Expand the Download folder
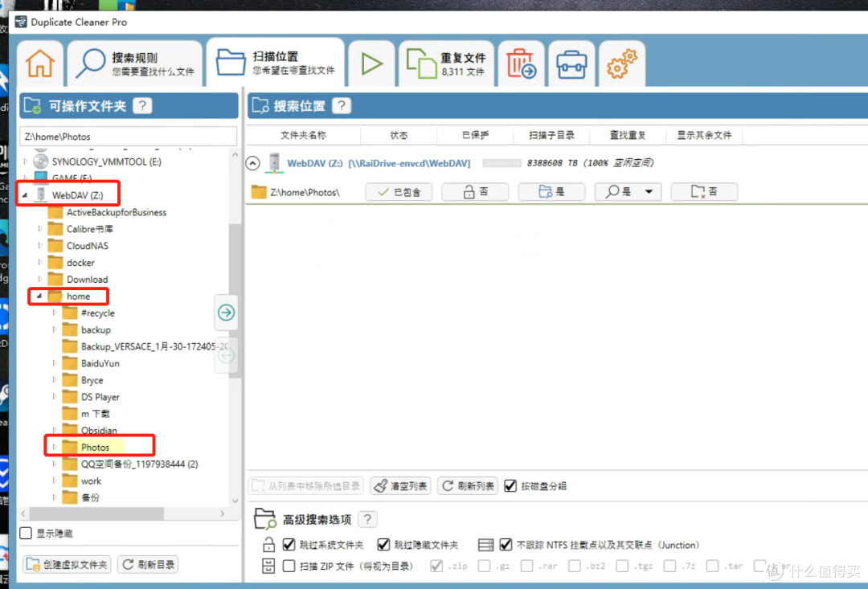868x589 pixels. (x=40, y=279)
